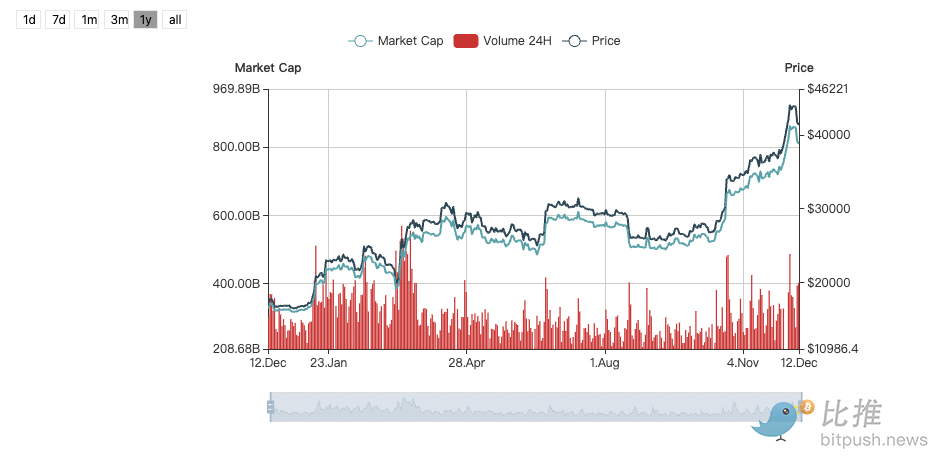Click the 4.Nov date label on axis

pos(742,363)
